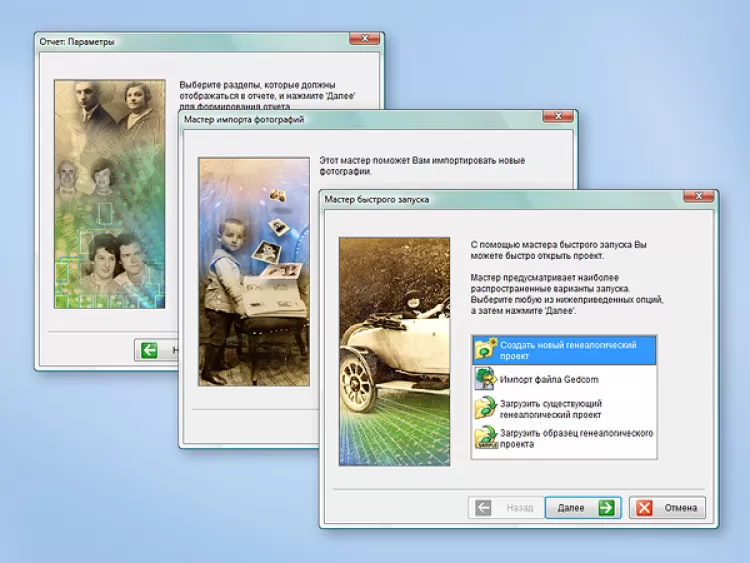Click the red X icon on Отмена
The height and width of the screenshot is (563, 750).
645,508
